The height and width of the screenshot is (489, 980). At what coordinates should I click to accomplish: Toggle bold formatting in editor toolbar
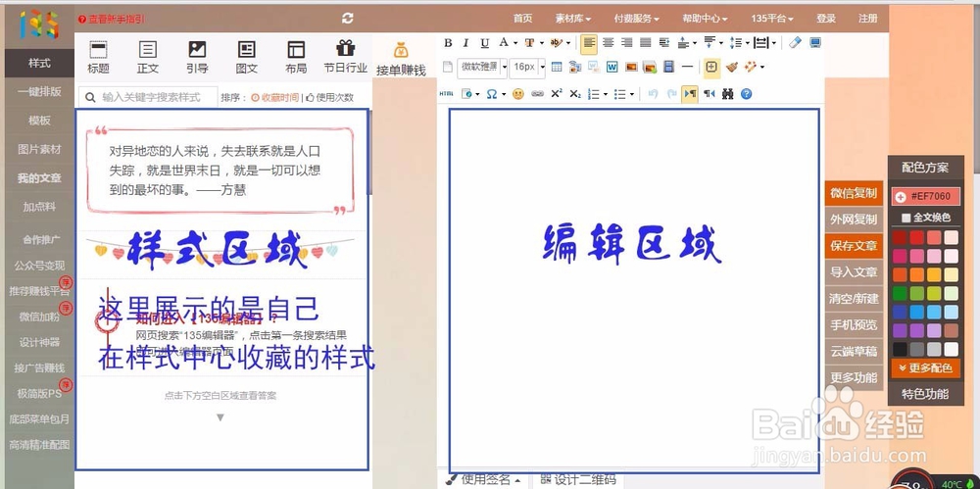(448, 43)
